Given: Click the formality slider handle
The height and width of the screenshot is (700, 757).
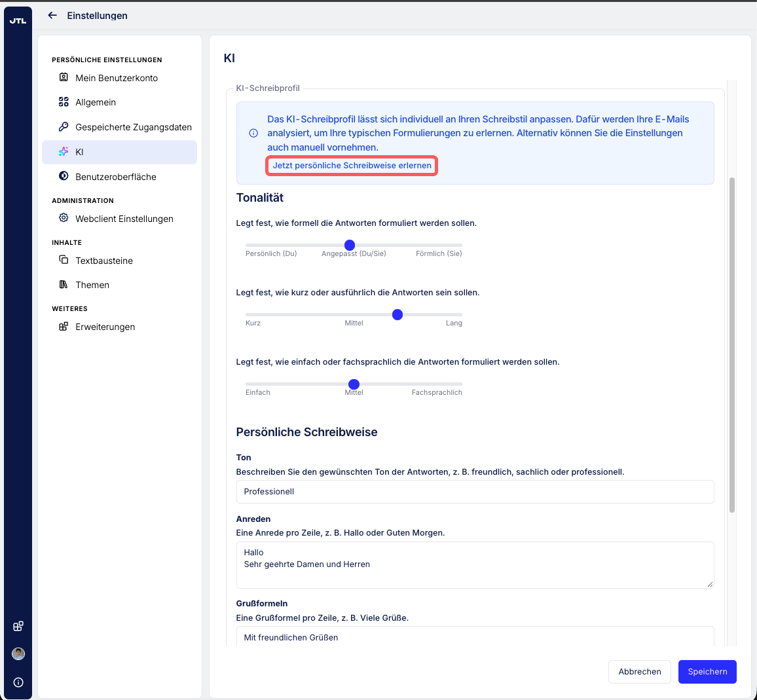Looking at the screenshot, I should pyautogui.click(x=350, y=246).
